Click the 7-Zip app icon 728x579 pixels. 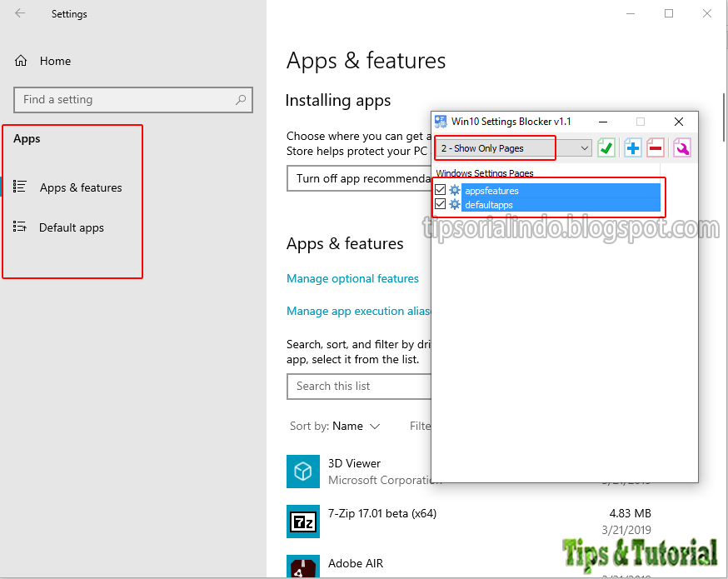pos(303,522)
